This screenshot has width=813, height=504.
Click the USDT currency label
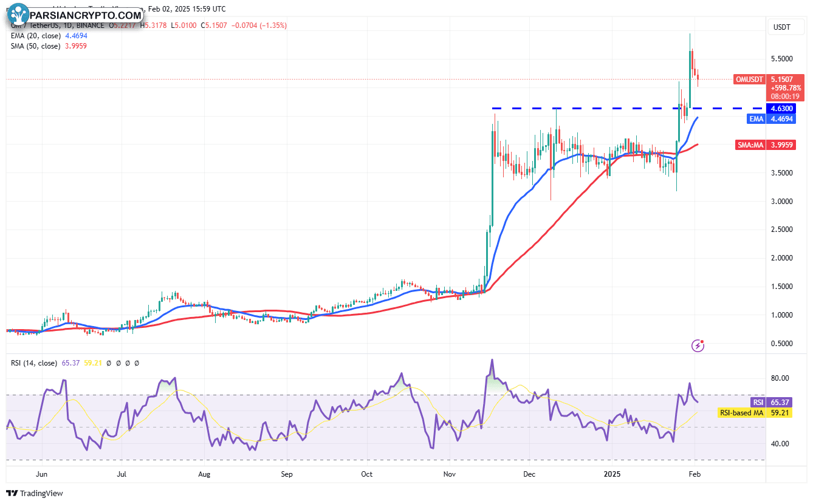781,27
